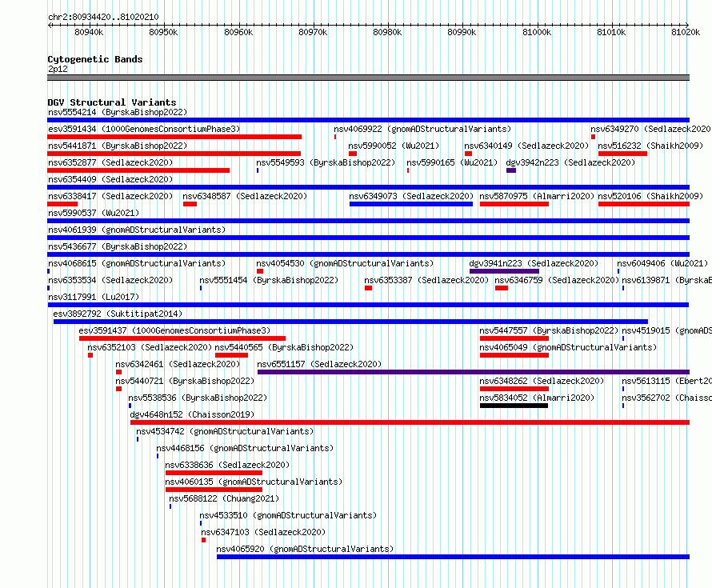
Task: Click the 81000k ruler position label
Action: 537,32
